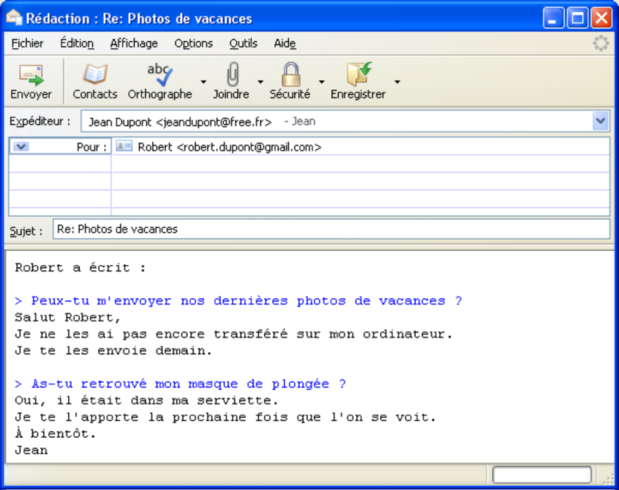Image resolution: width=619 pixels, height=490 pixels.
Task: Expand the Joindre dropdown arrow
Action: [x=261, y=82]
